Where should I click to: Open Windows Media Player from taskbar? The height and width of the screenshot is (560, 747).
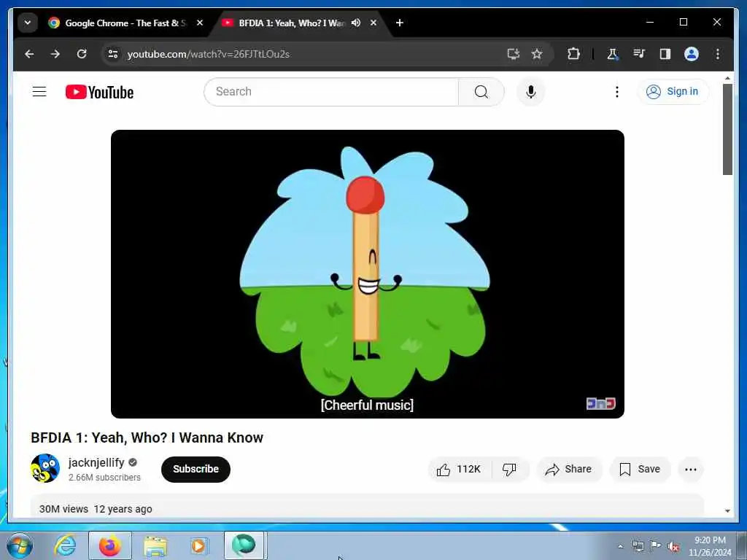198,545
